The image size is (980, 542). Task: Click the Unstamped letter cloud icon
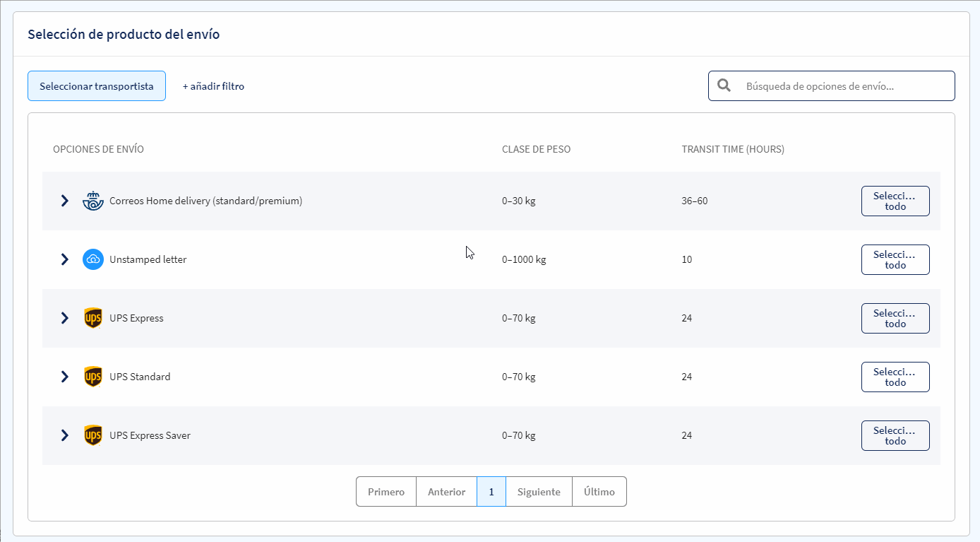pyautogui.click(x=93, y=259)
